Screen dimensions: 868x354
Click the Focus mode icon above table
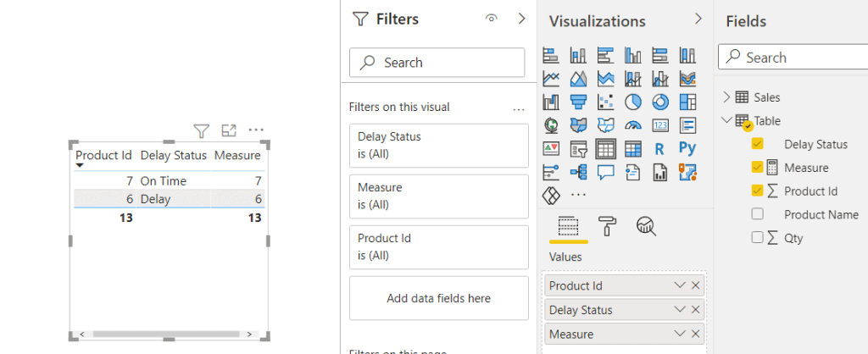pyautogui.click(x=229, y=130)
